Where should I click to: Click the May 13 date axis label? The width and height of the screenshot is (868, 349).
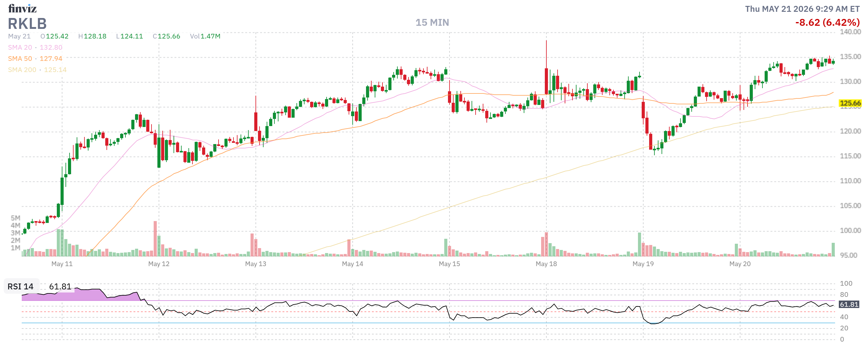click(x=255, y=264)
